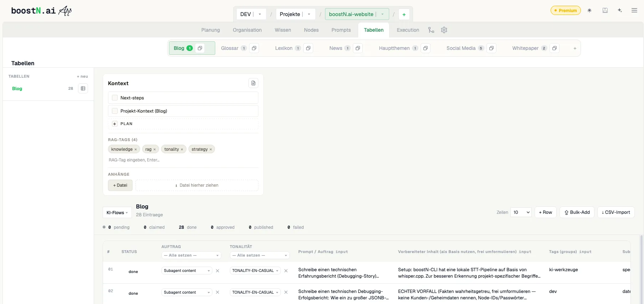This screenshot has height=304, width=644.
Task: Click the CSV-Import button
Action: (616, 212)
